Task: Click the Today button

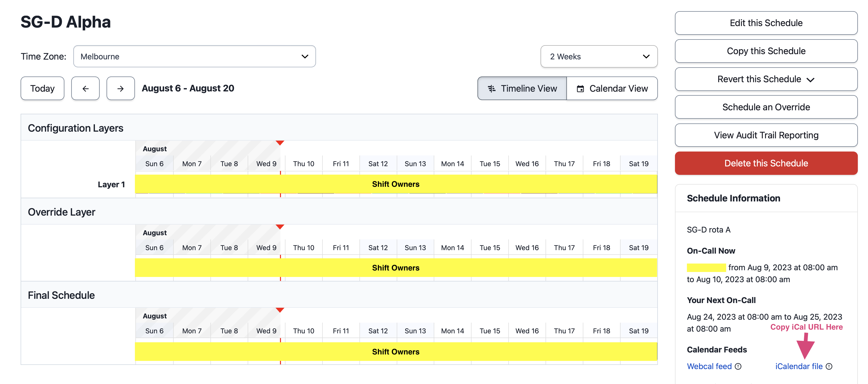Action: click(42, 88)
